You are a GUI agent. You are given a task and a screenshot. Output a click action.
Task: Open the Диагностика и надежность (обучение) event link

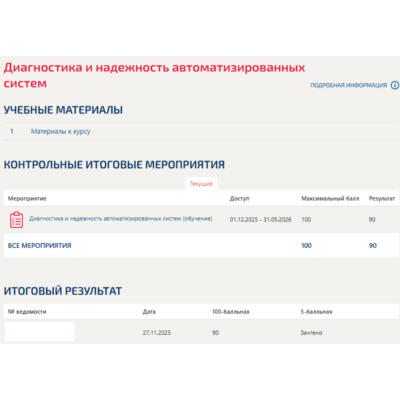click(121, 219)
